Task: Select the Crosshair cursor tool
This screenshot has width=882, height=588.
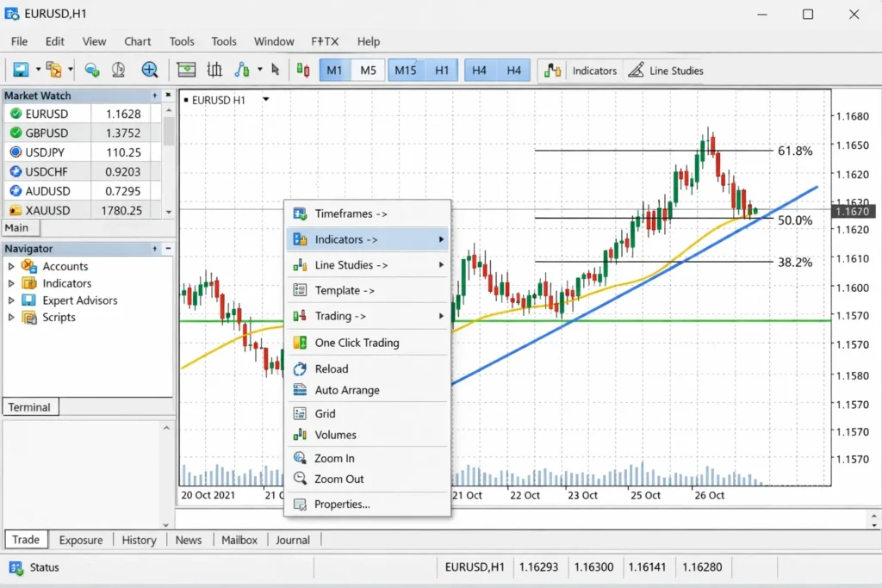Action: [x=119, y=70]
